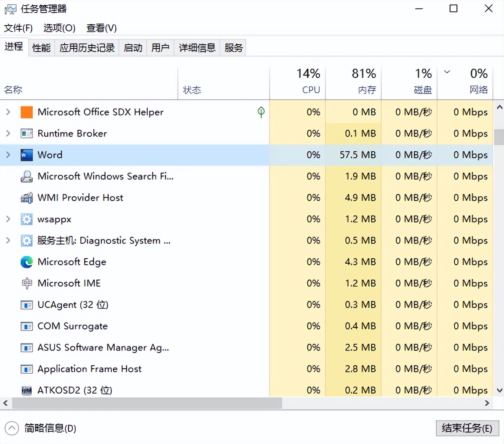Expand the wsappx process group
504x444 pixels.
[x=8, y=219]
